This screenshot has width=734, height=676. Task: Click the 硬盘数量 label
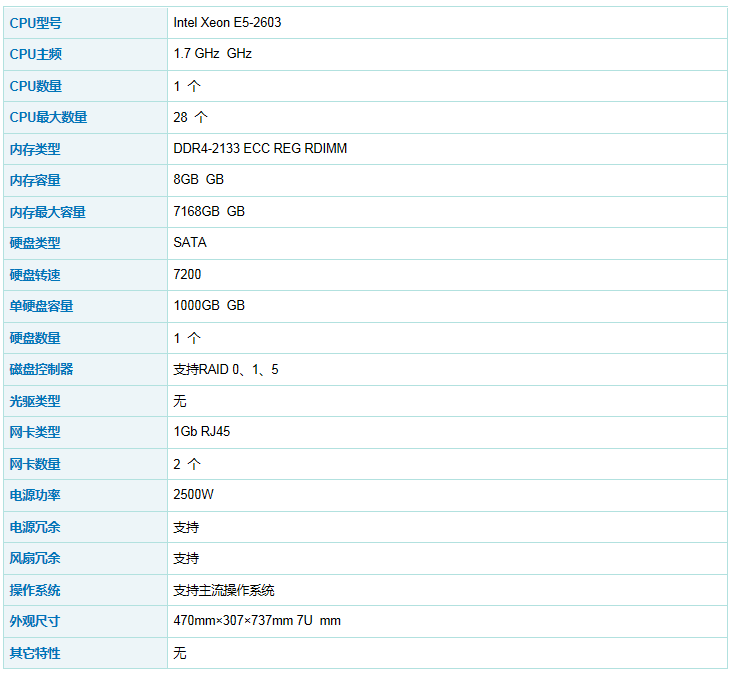(35, 338)
